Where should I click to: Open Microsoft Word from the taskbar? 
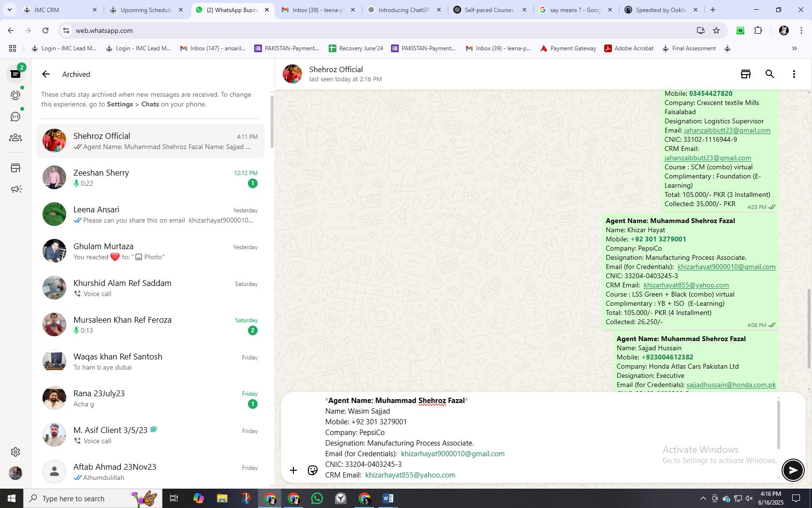tap(388, 498)
